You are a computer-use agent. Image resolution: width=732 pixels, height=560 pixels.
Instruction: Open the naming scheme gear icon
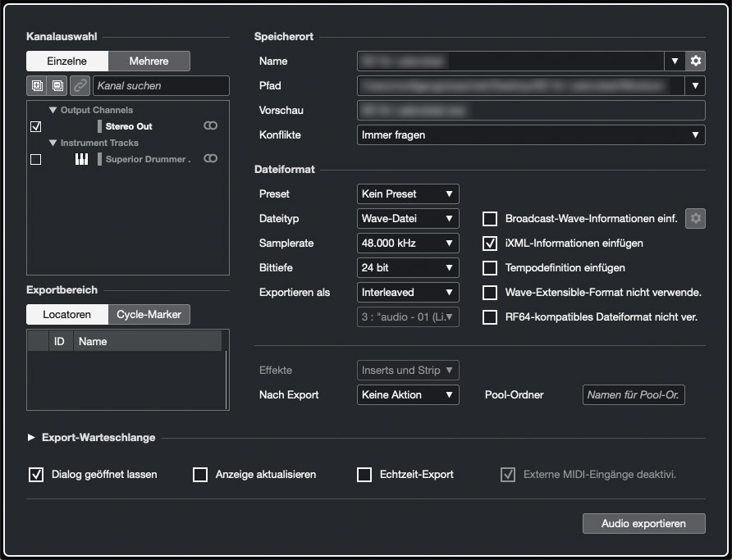tap(694, 61)
